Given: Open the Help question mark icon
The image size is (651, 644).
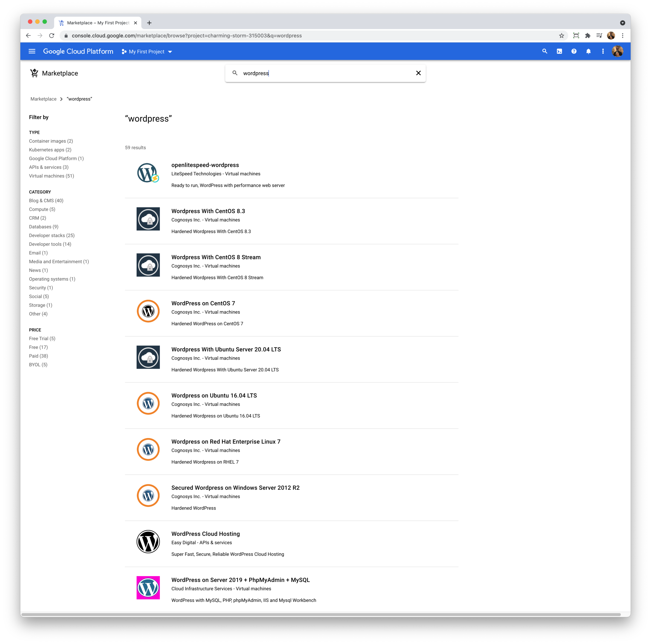Looking at the screenshot, I should coord(574,52).
